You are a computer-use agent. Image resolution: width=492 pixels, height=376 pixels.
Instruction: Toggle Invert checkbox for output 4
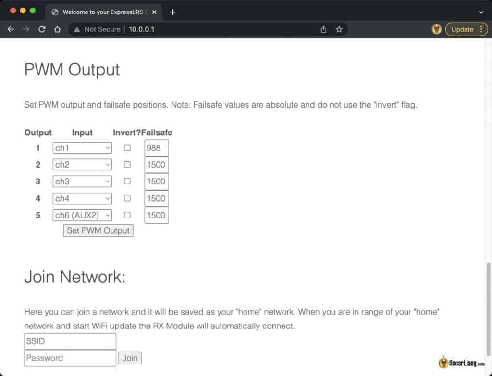[127, 198]
